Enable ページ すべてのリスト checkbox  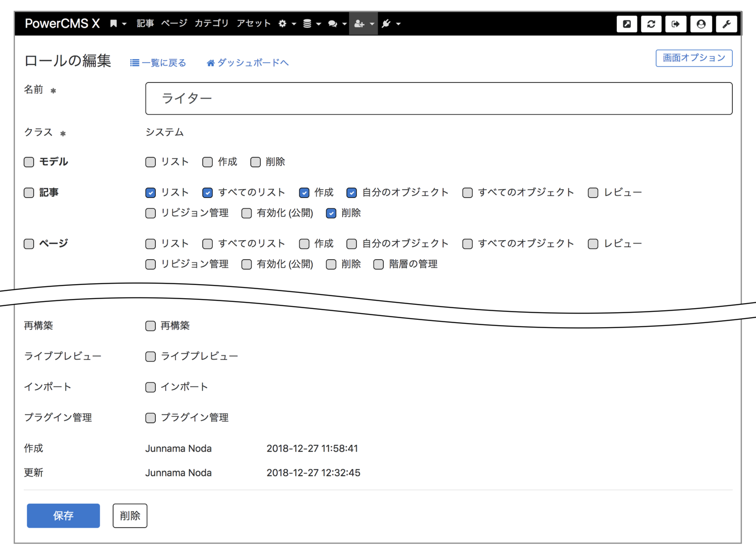208,244
